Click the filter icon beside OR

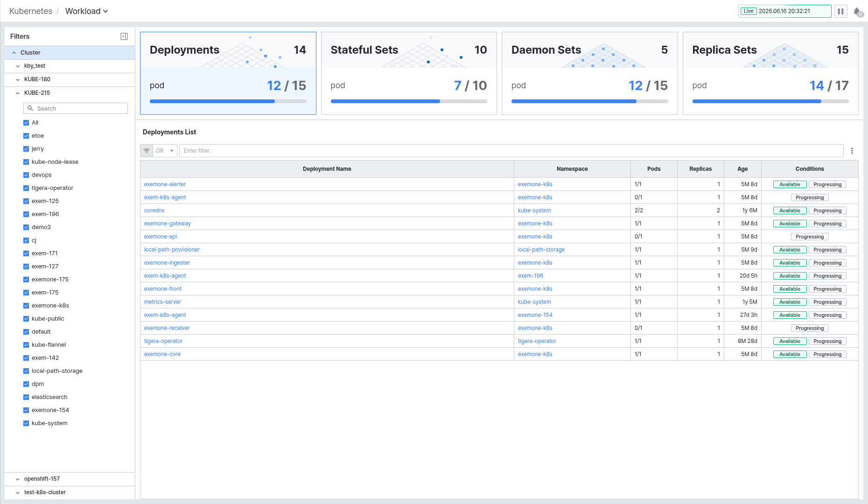pos(147,151)
